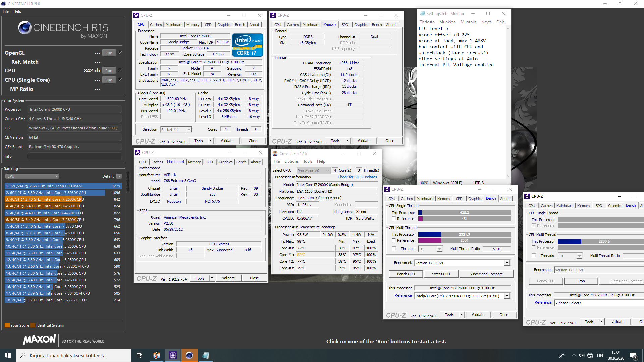Open Processor #0 dropdown in Core Temp
Viewport: 644px width, 362px height.
313,171
